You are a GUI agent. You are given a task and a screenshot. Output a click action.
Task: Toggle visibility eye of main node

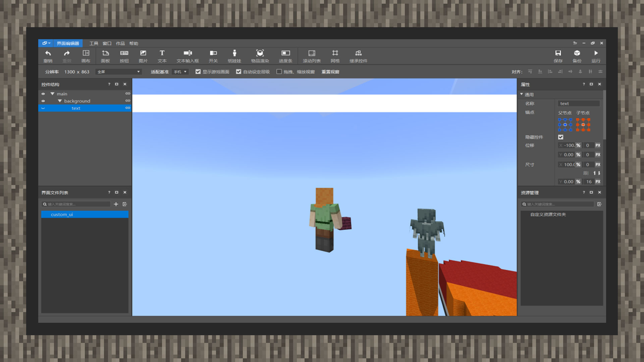[x=43, y=94]
